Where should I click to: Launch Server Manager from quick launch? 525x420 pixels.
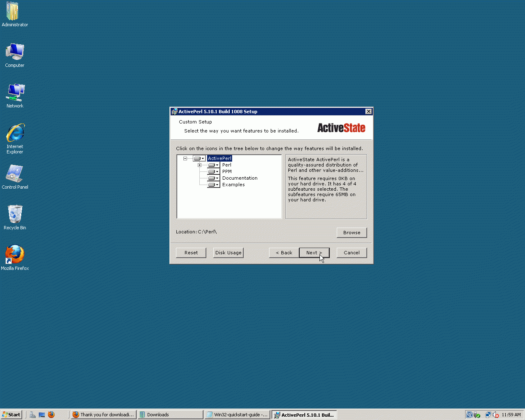click(x=32, y=415)
